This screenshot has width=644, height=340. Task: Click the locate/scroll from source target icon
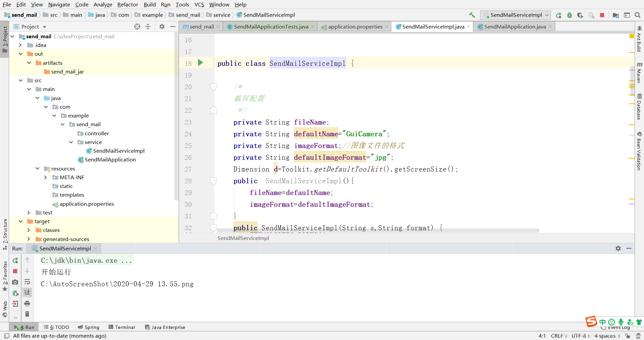137,27
